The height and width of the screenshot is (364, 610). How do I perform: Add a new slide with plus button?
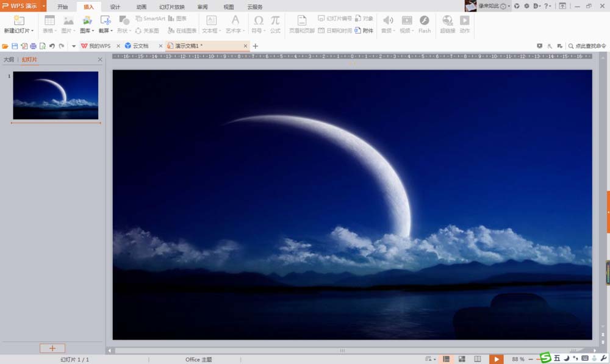[52, 348]
